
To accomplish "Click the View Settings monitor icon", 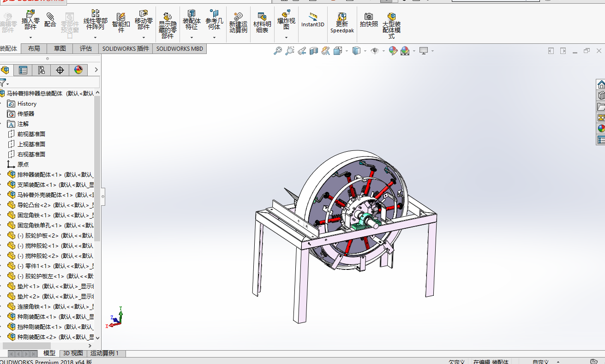I will point(424,51).
